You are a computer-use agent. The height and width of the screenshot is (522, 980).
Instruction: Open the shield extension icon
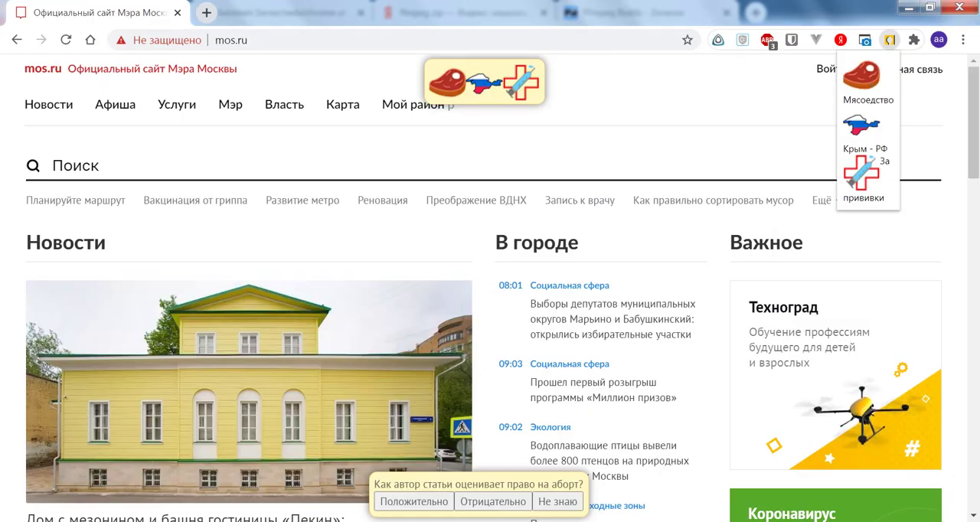tap(743, 40)
